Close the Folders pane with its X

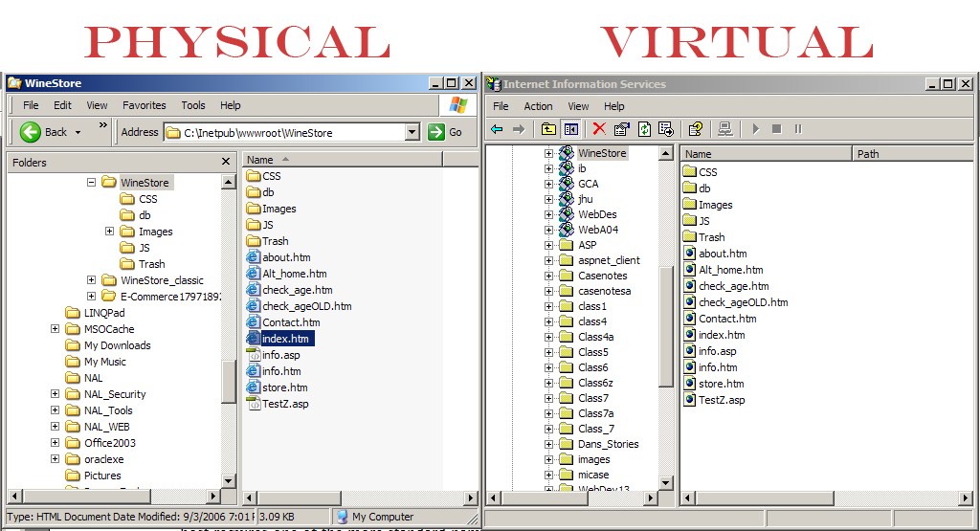226,162
